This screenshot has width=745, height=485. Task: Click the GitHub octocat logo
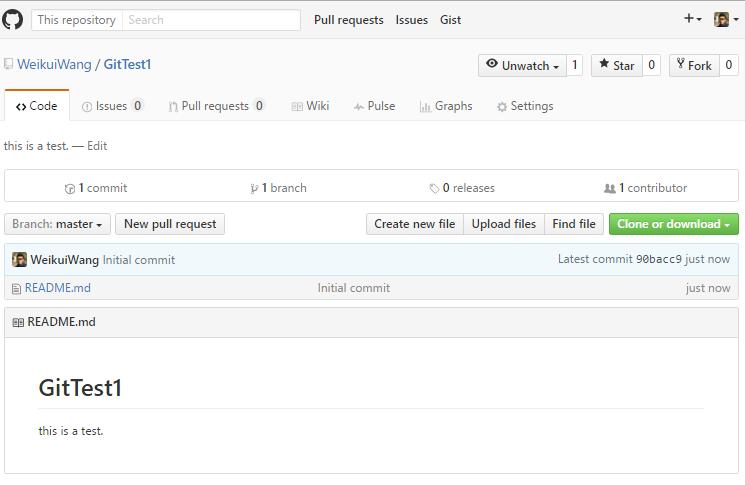[x=13, y=19]
